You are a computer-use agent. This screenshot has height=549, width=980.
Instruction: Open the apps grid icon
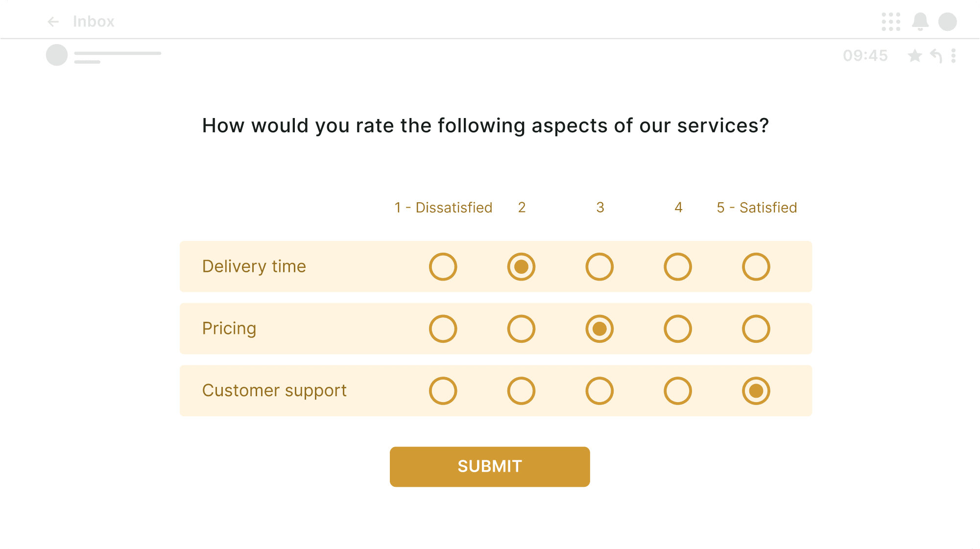(891, 22)
